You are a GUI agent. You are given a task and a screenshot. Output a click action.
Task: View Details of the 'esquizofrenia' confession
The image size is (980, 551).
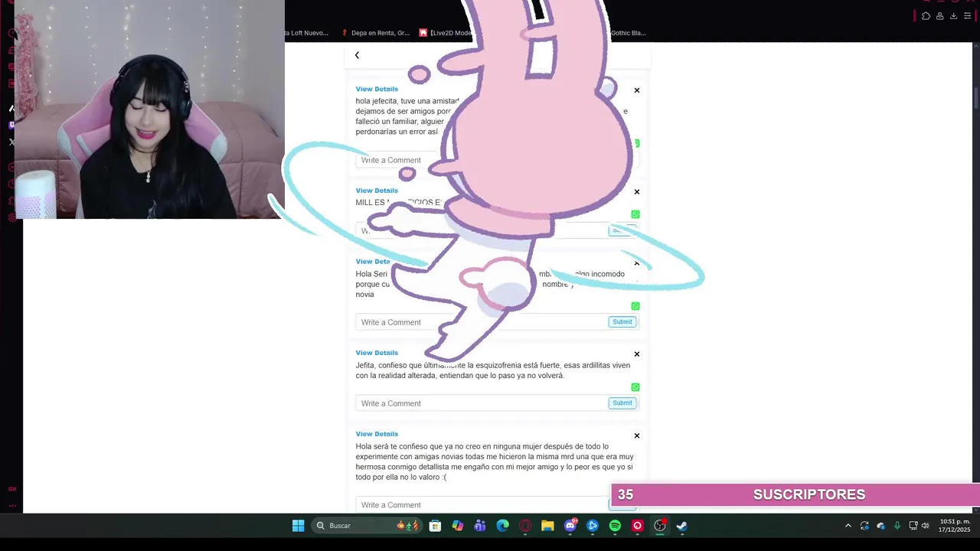(377, 353)
